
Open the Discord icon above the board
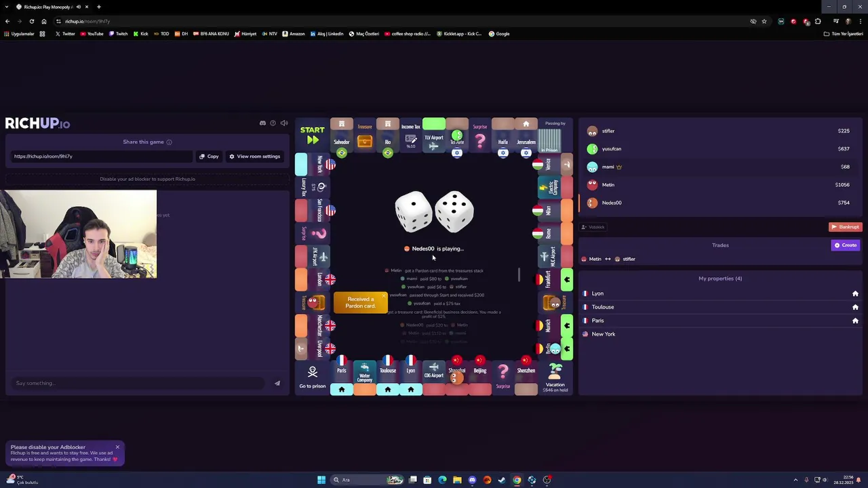point(262,123)
